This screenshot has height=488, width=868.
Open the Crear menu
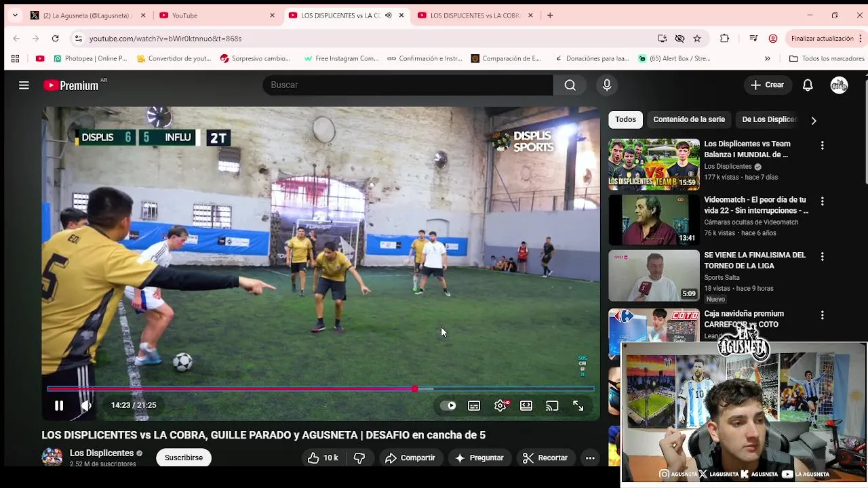coord(767,85)
